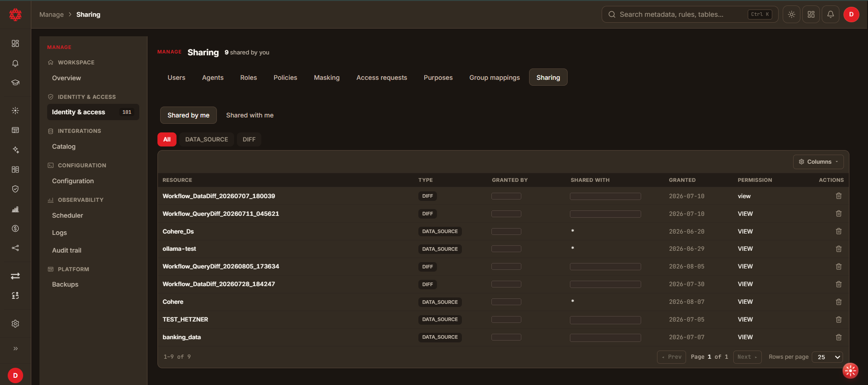Click the red app logo
868x385 pixels.
click(x=15, y=15)
